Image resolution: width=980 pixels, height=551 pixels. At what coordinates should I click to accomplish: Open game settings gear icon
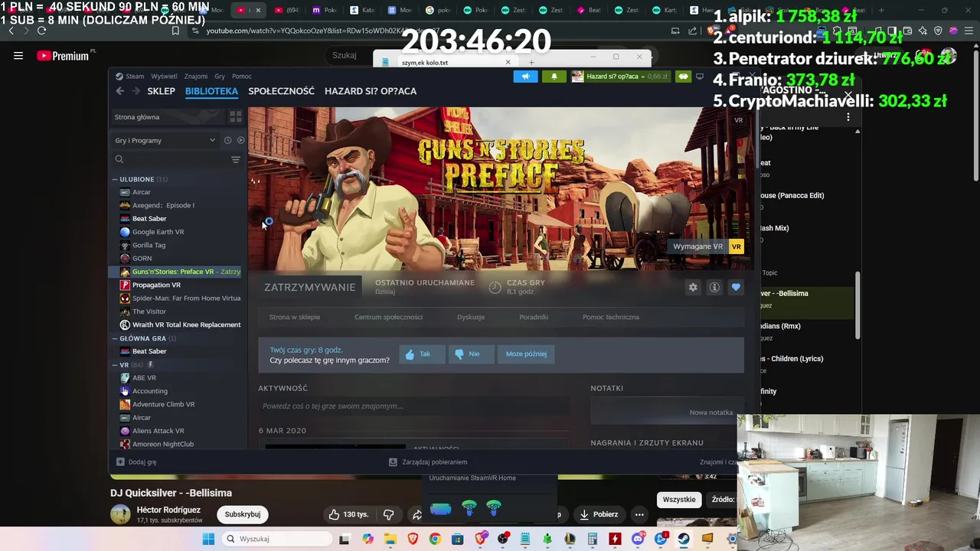point(693,287)
